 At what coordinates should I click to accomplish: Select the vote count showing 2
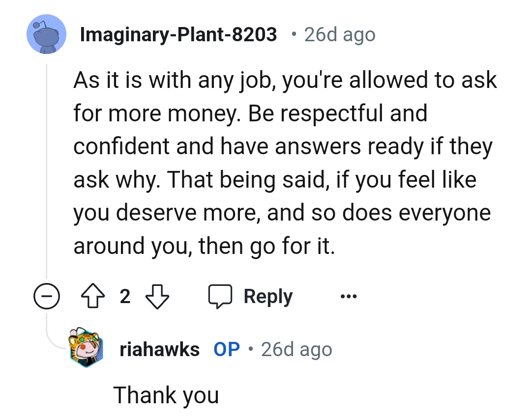pos(125,296)
